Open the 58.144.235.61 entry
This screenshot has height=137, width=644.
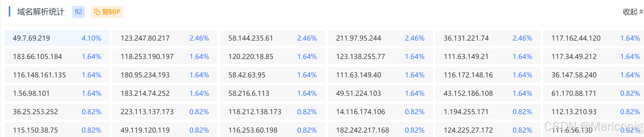click(273, 38)
